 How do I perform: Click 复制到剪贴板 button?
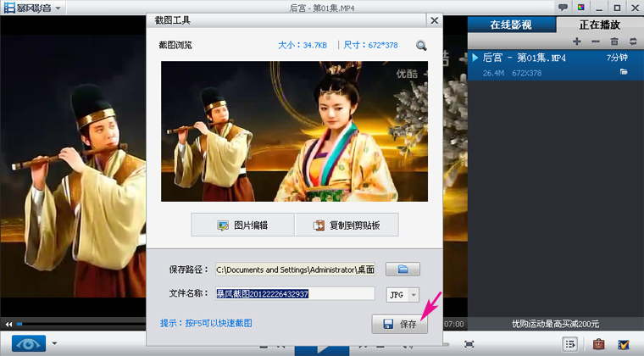click(x=347, y=225)
